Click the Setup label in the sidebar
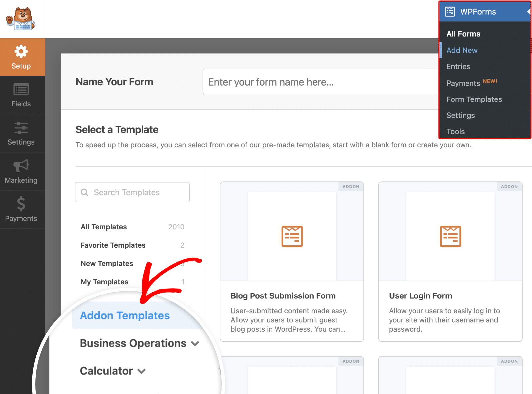The height and width of the screenshot is (394, 532). (x=21, y=66)
